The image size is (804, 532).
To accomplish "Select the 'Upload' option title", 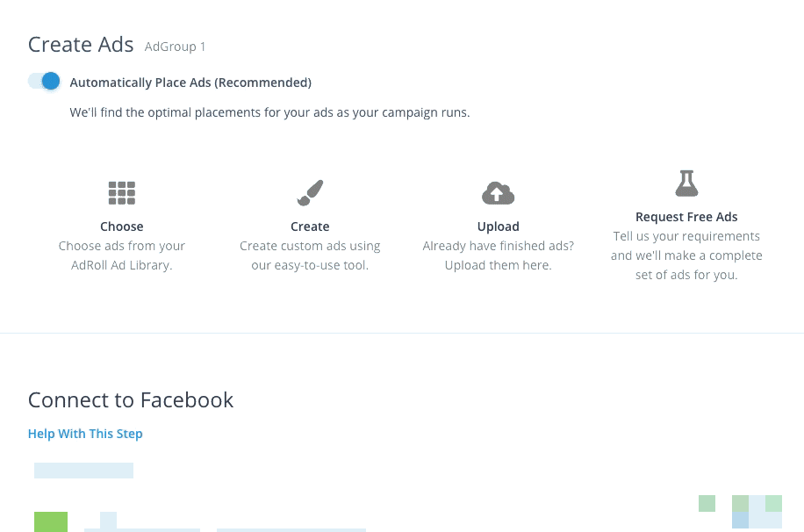I will pos(498,226).
